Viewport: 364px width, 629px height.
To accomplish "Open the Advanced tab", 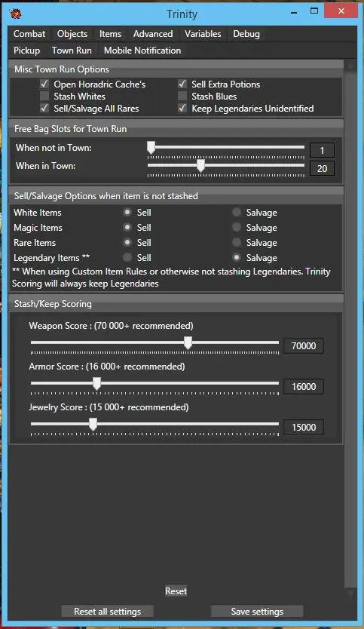I will pyautogui.click(x=153, y=34).
